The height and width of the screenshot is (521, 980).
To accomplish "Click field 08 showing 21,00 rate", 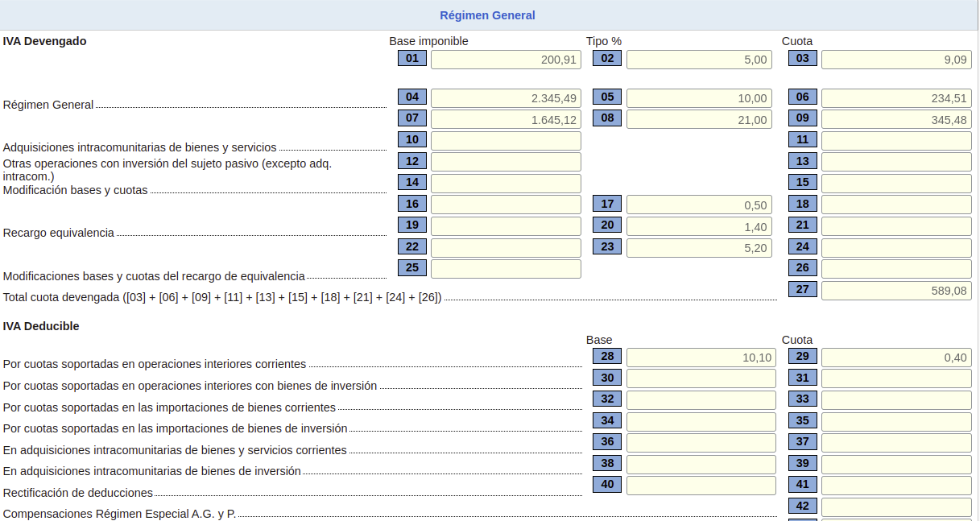I will (699, 119).
